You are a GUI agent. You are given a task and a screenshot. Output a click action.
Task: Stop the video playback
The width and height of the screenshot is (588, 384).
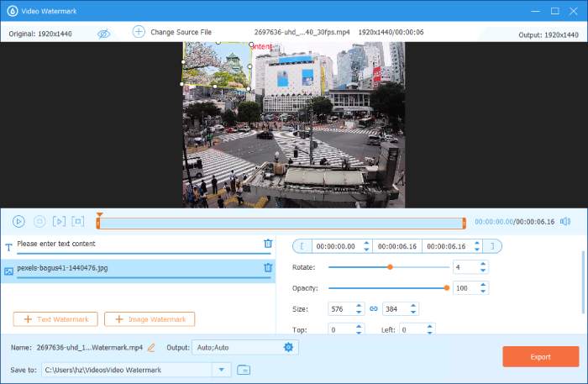(39, 222)
